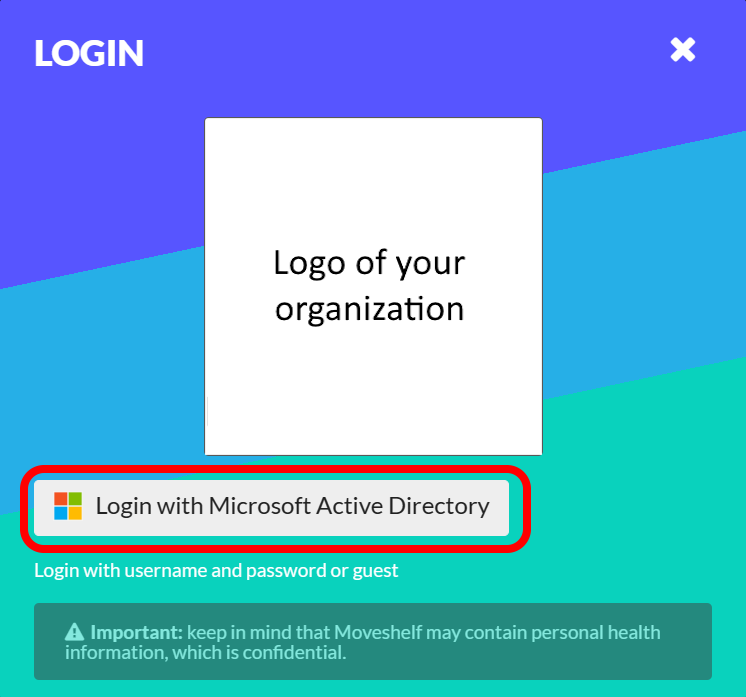This screenshot has height=697, width=746.
Task: Click the LOGIN heading text
Action: (89, 53)
